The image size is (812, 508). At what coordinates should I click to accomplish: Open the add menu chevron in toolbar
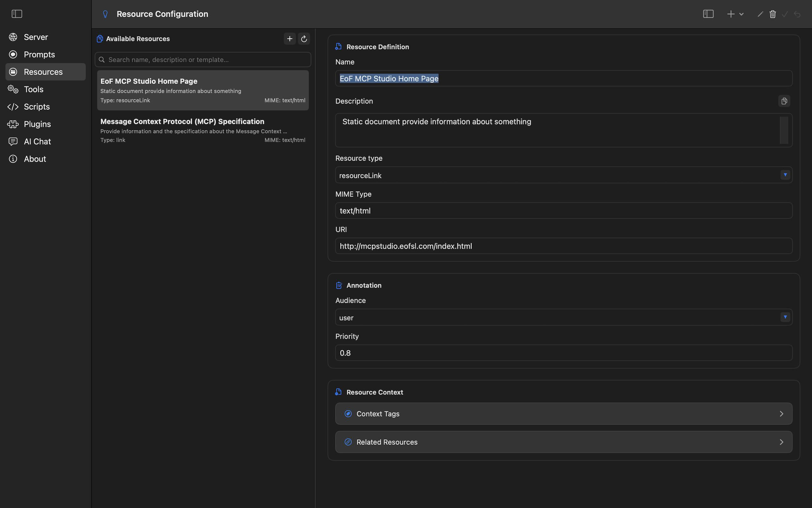point(742,14)
